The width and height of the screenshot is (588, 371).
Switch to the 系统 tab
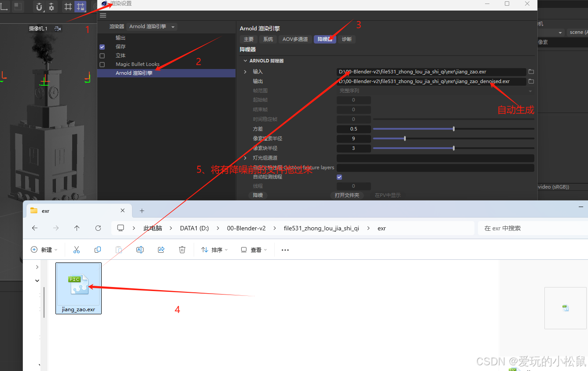click(x=268, y=39)
